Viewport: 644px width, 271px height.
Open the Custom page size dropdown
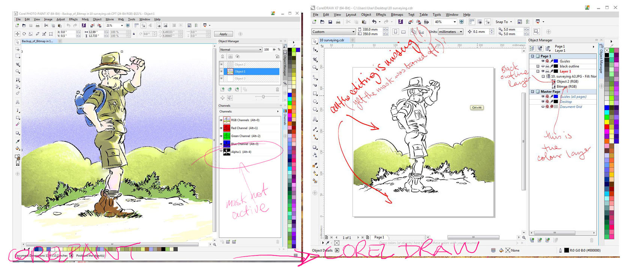(x=333, y=32)
